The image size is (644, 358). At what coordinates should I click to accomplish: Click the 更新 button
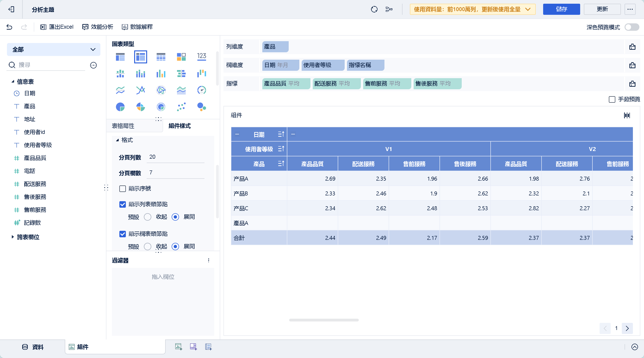point(602,9)
